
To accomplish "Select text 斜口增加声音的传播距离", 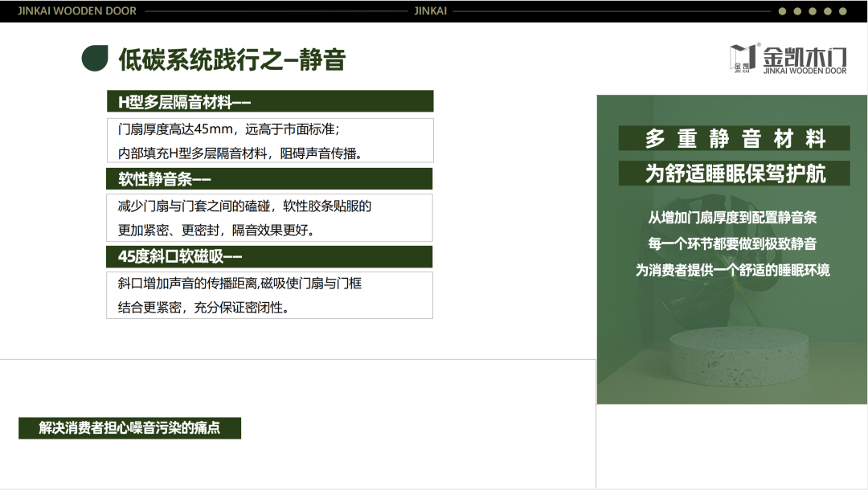I will click(x=187, y=284).
